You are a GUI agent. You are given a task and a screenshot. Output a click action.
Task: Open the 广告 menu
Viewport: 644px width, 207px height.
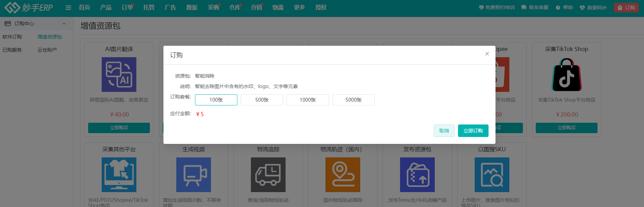pyautogui.click(x=170, y=8)
